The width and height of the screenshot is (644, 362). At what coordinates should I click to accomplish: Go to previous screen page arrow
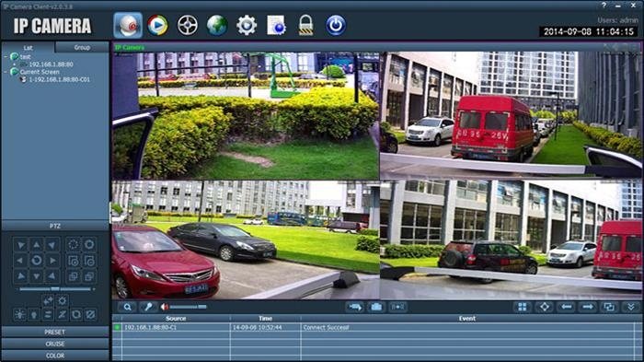(567, 307)
